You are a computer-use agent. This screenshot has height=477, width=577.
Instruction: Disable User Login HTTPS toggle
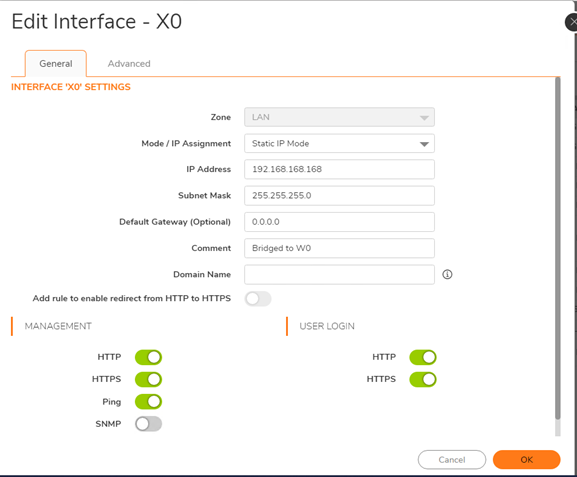[423, 379]
